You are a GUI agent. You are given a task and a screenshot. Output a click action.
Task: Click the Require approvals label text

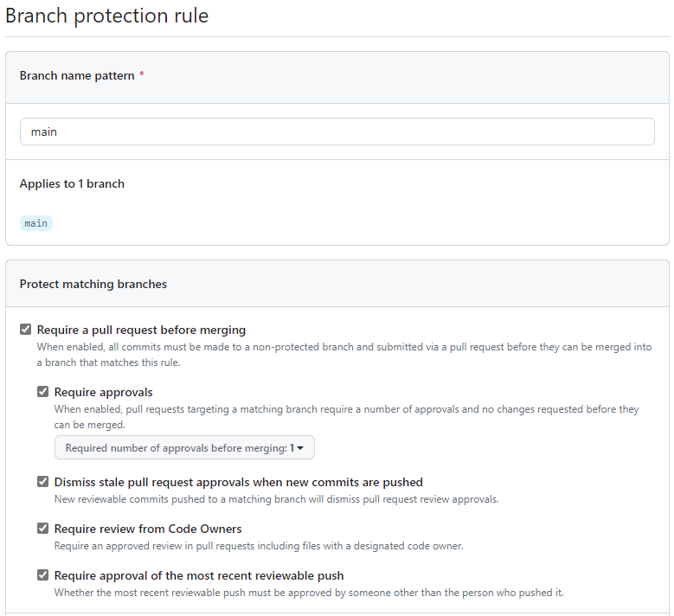click(103, 392)
